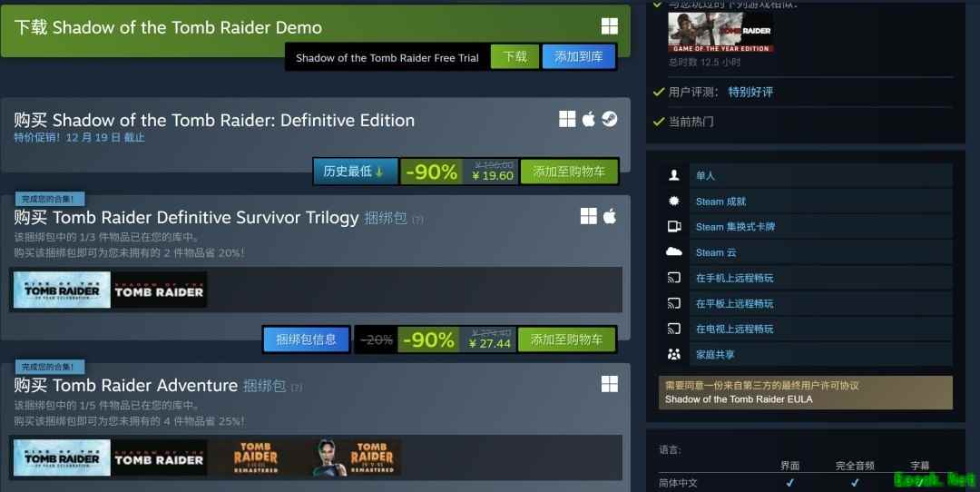Click the Family Sharing people icon
The width and height of the screenshot is (980, 492).
673,354
